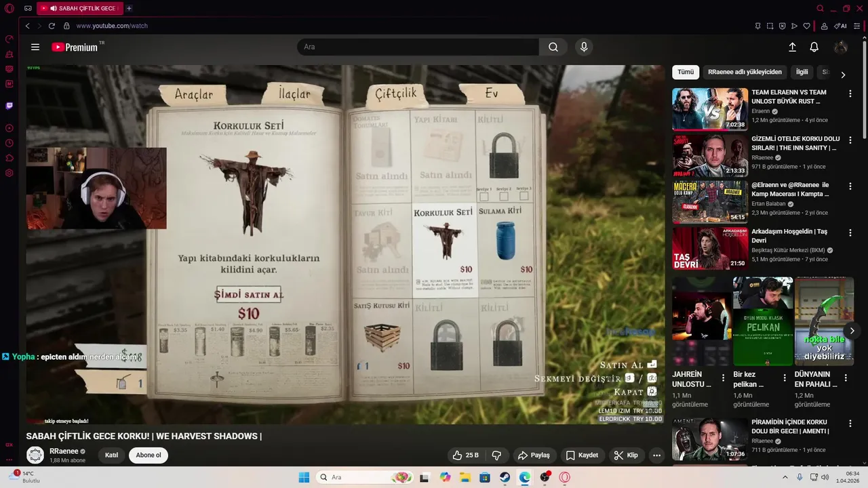Image resolution: width=868 pixels, height=488 pixels.
Task: Open the RRaenee channel avatar
Action: coord(35,455)
